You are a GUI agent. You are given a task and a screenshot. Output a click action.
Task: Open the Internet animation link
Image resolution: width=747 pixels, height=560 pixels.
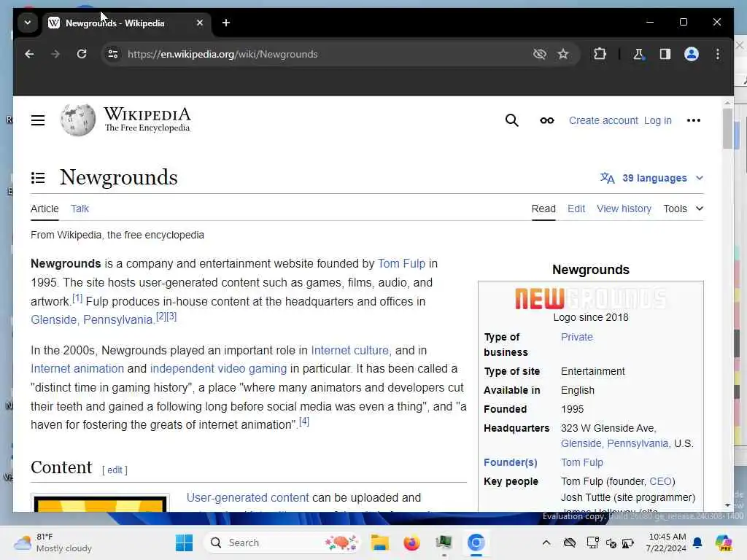[x=77, y=368]
